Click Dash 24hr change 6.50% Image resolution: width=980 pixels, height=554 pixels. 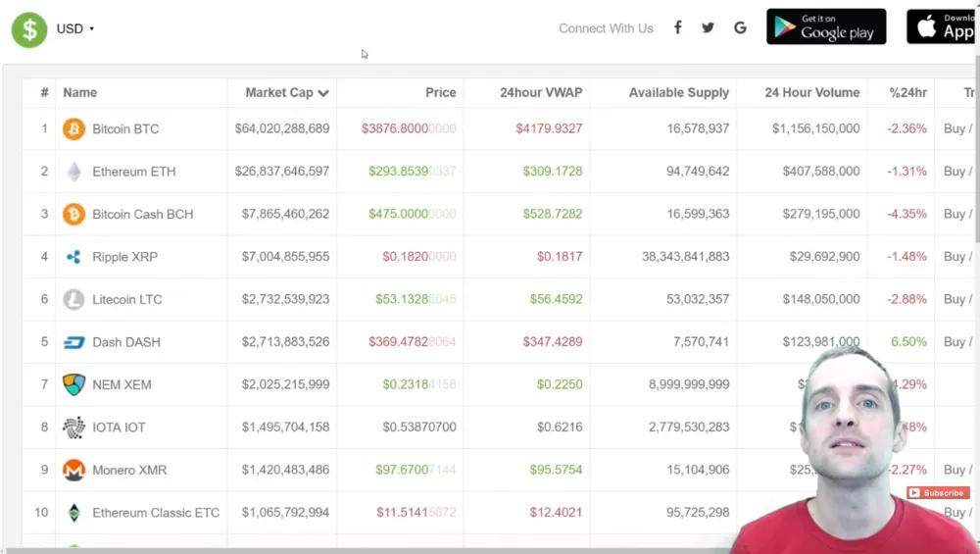click(x=908, y=341)
